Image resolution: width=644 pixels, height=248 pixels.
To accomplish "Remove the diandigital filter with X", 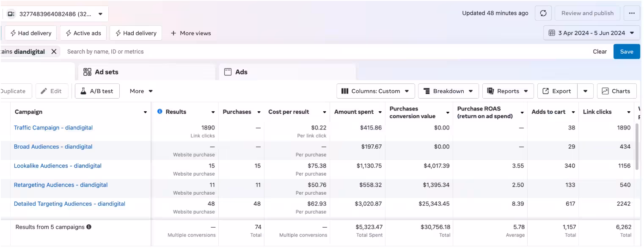I will (x=54, y=52).
